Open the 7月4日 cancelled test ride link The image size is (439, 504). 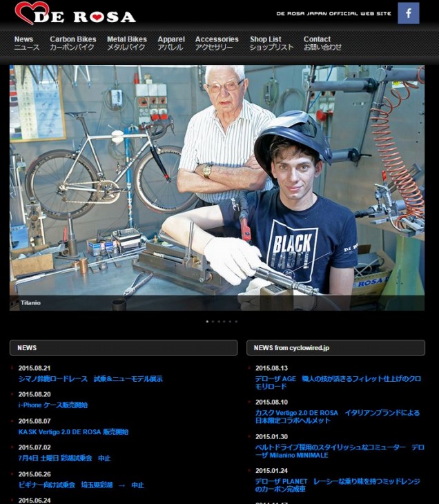[65, 458]
